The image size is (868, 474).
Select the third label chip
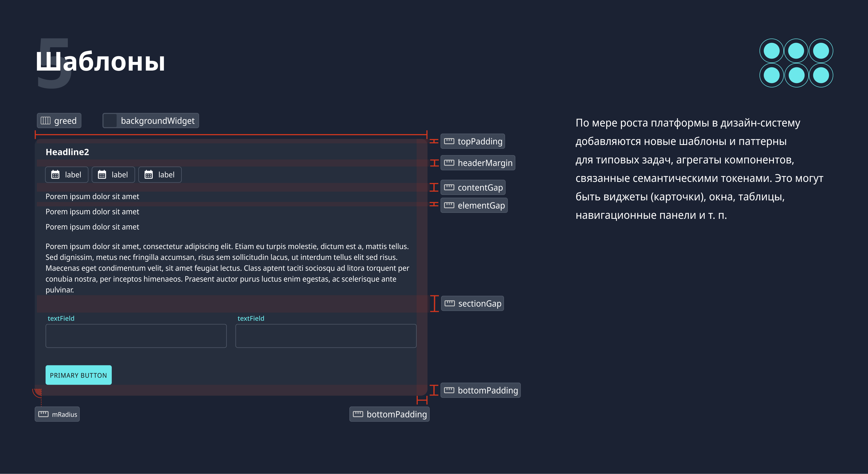click(160, 175)
